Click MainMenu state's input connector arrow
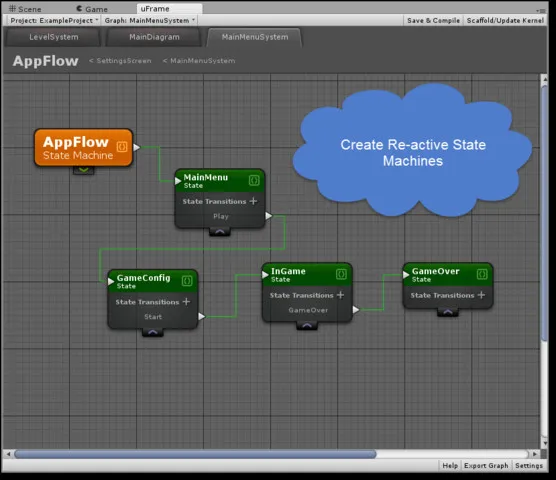Screen dimensions: 556x480 pos(178,181)
